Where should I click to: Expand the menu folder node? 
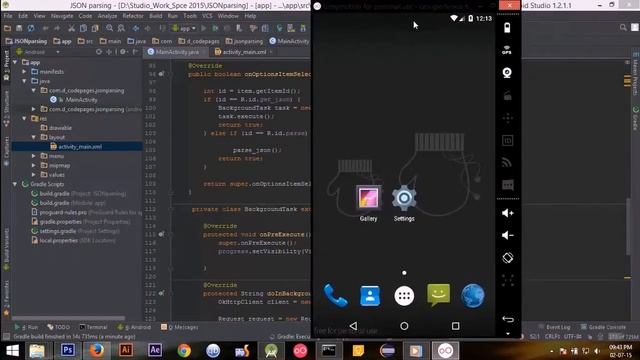(x=34, y=156)
